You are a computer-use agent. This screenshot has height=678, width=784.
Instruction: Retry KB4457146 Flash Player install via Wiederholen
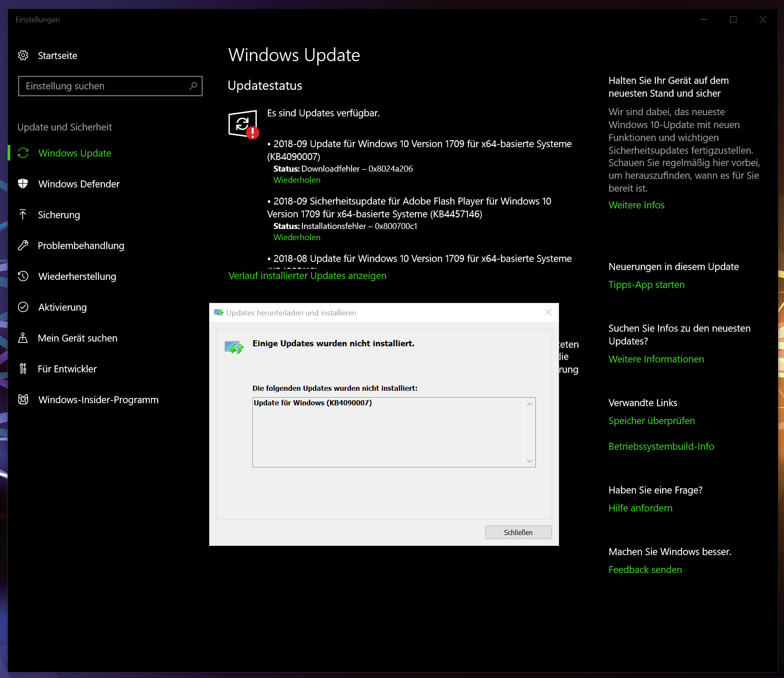tap(297, 238)
